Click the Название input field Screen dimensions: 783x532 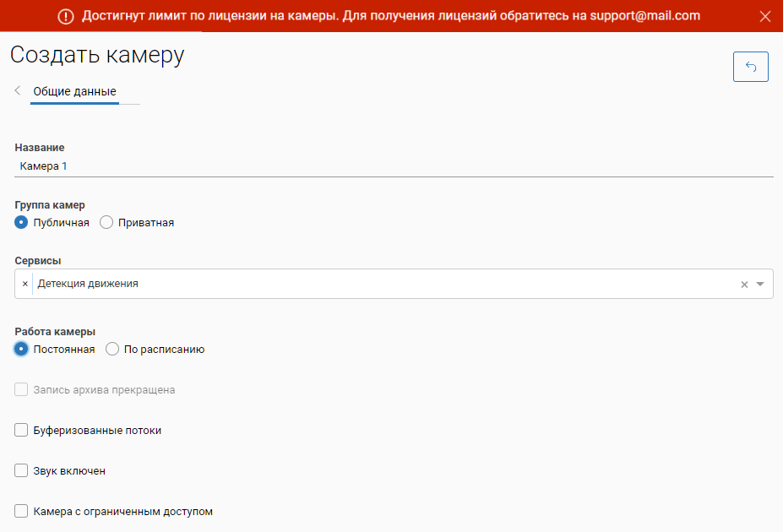click(x=394, y=166)
